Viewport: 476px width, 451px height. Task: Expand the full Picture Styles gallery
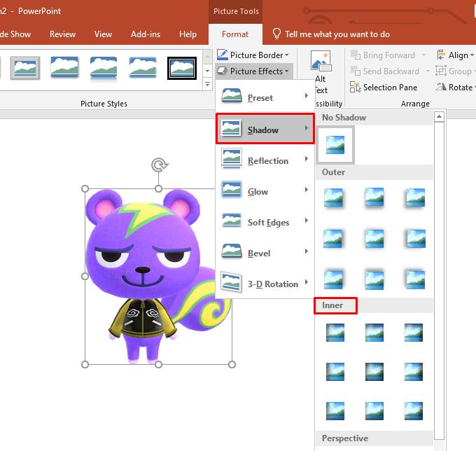[x=207, y=84]
